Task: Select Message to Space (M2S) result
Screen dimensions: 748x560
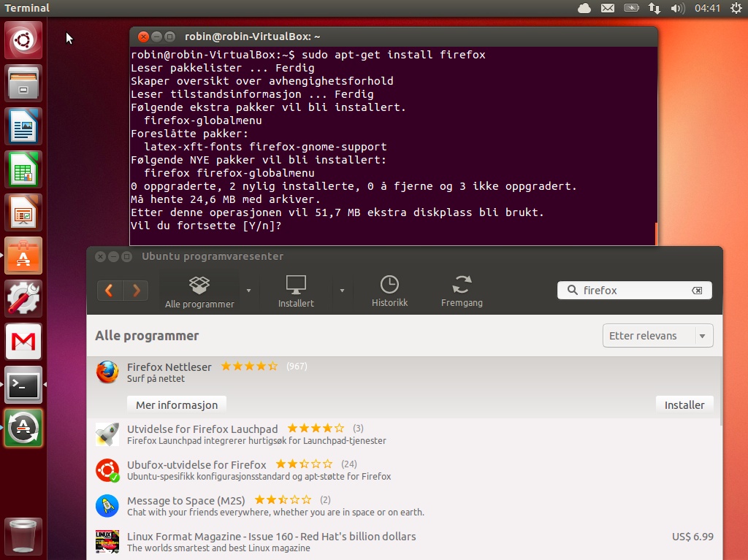Action: click(403, 506)
